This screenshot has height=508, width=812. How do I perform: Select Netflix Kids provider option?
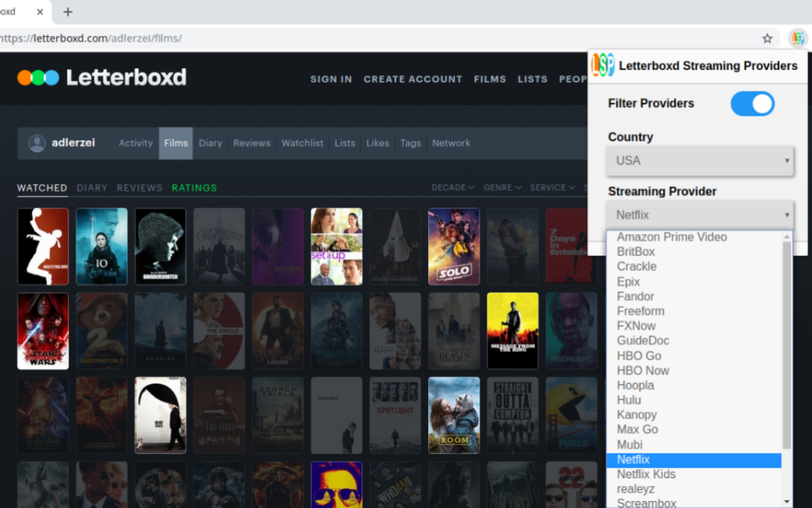coord(694,474)
